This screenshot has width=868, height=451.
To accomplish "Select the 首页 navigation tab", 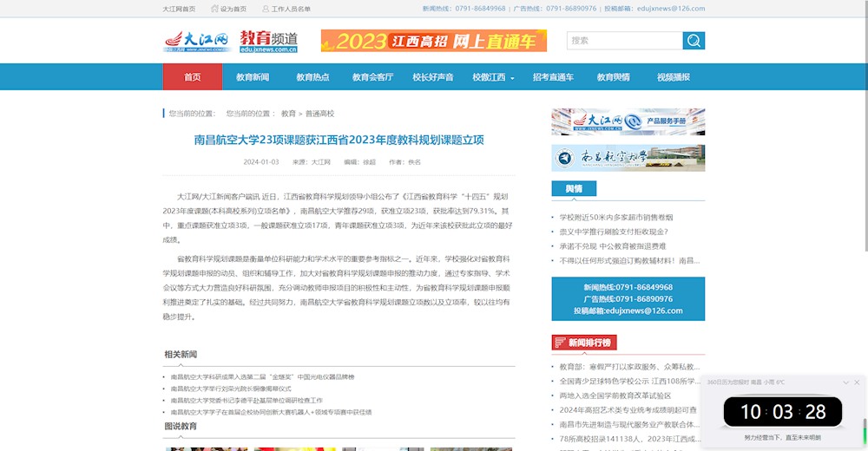I will 192,77.
